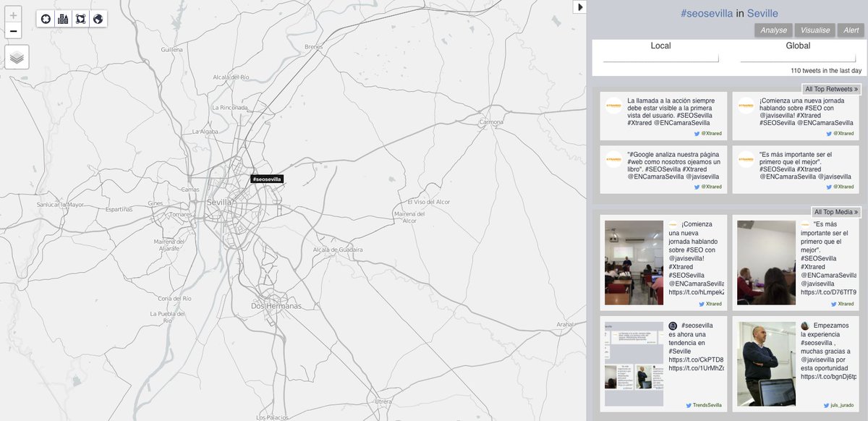
Task: Click the country region outline icon
Action: tap(80, 19)
